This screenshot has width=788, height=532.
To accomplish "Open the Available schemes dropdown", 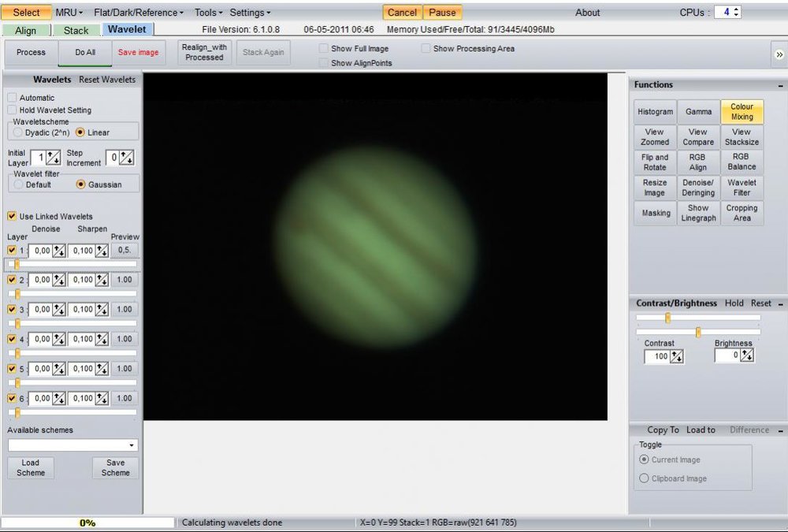I will point(72,445).
